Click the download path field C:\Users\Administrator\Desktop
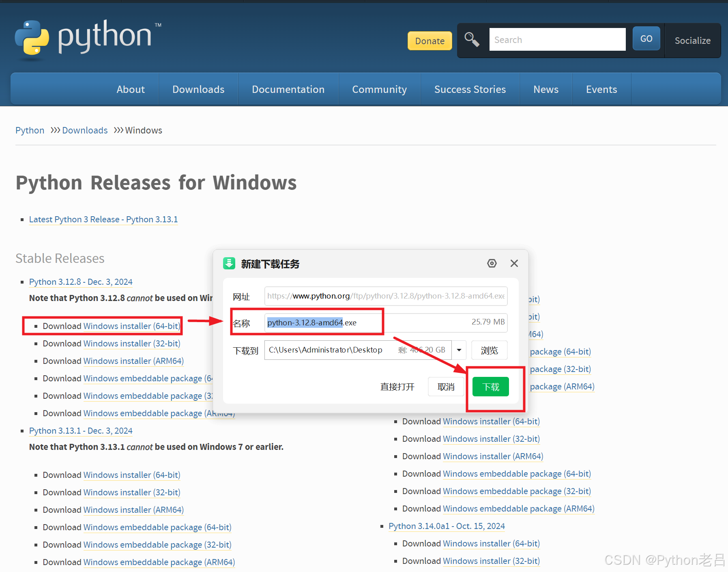The height and width of the screenshot is (572, 728). click(x=358, y=350)
